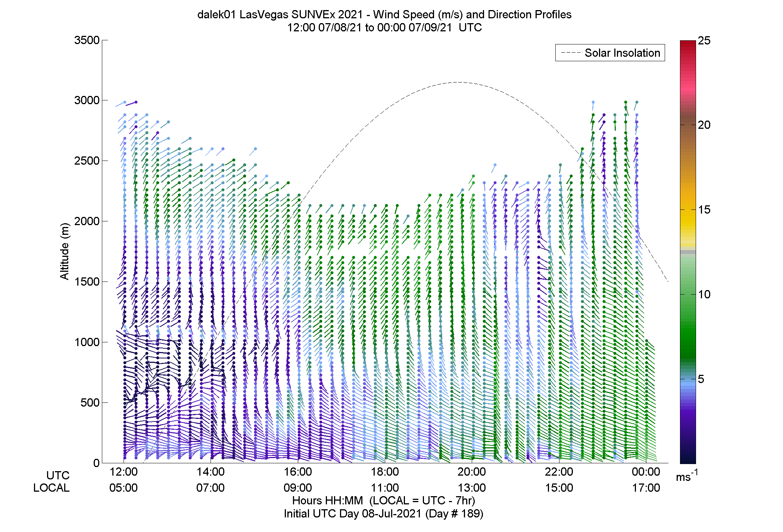Click the 1500 altitude tick label

coord(87,281)
